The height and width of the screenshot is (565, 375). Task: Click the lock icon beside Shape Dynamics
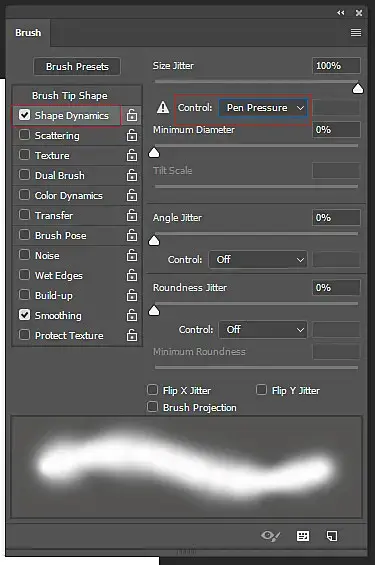[x=132, y=115]
